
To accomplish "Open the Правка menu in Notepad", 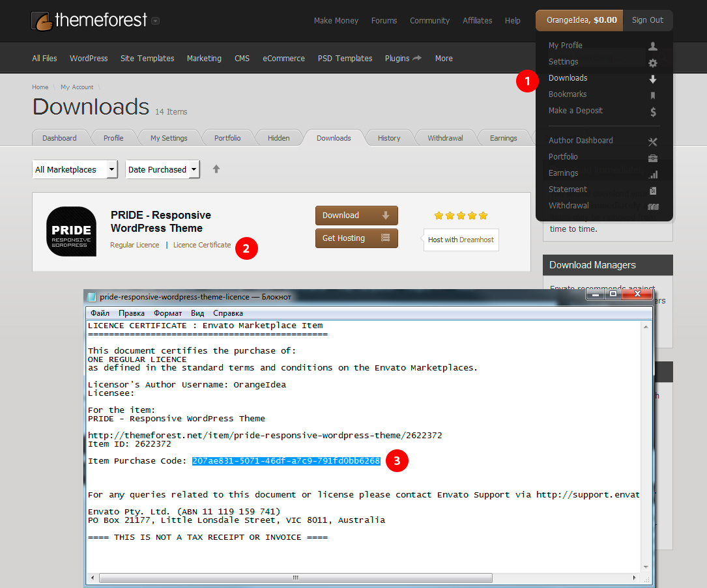I will point(131,313).
